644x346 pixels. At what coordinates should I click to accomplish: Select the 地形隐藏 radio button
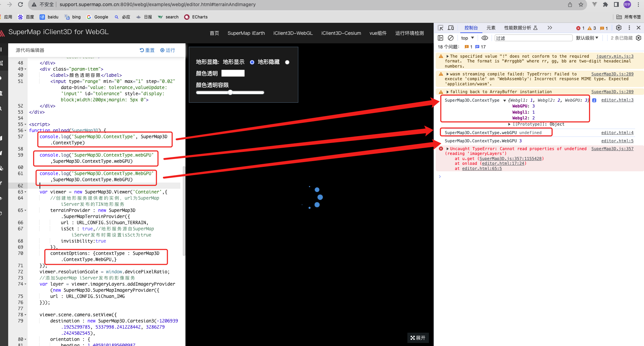click(287, 62)
